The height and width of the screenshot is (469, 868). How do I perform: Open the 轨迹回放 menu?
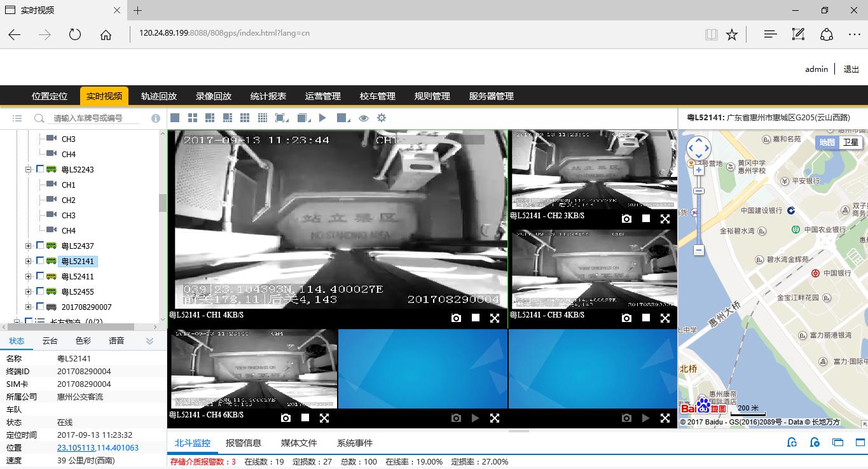tap(159, 96)
